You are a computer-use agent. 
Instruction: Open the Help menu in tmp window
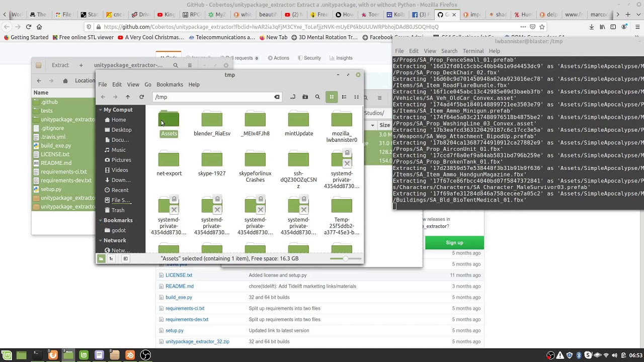[x=194, y=84]
